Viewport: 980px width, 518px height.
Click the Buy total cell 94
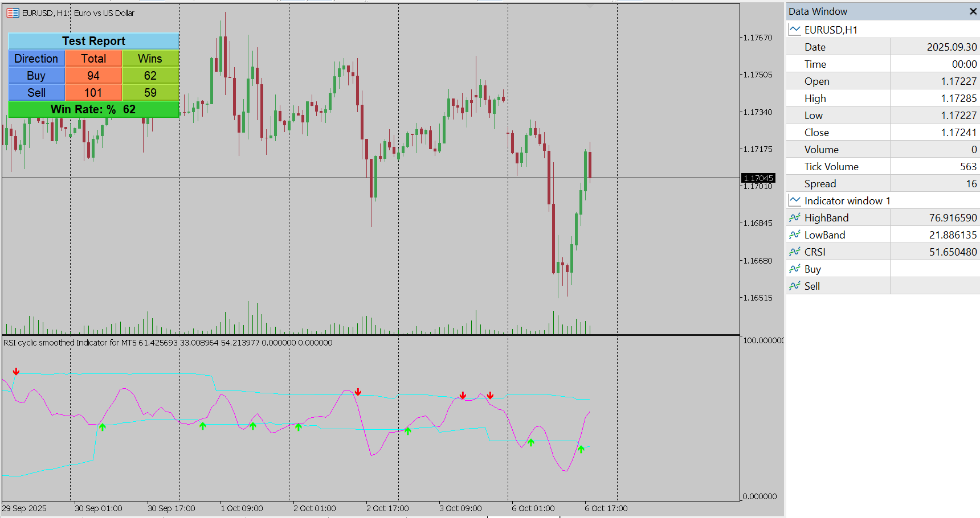coord(93,76)
